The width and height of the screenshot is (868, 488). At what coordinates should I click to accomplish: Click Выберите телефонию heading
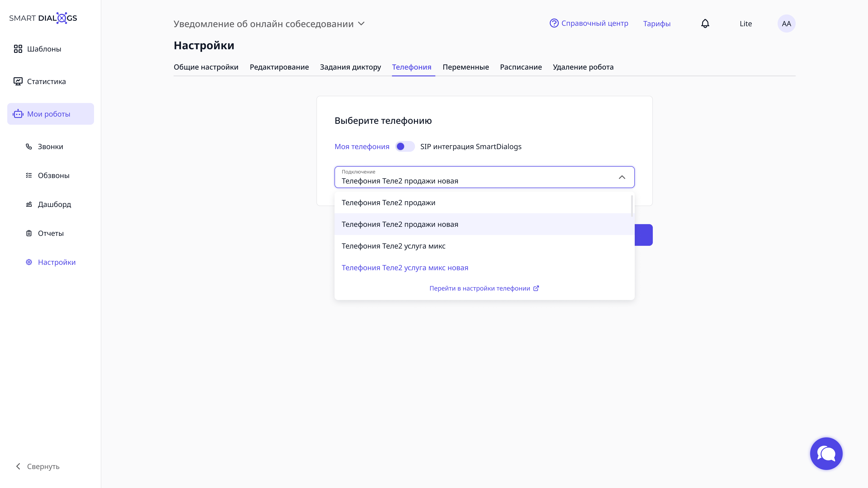(383, 121)
